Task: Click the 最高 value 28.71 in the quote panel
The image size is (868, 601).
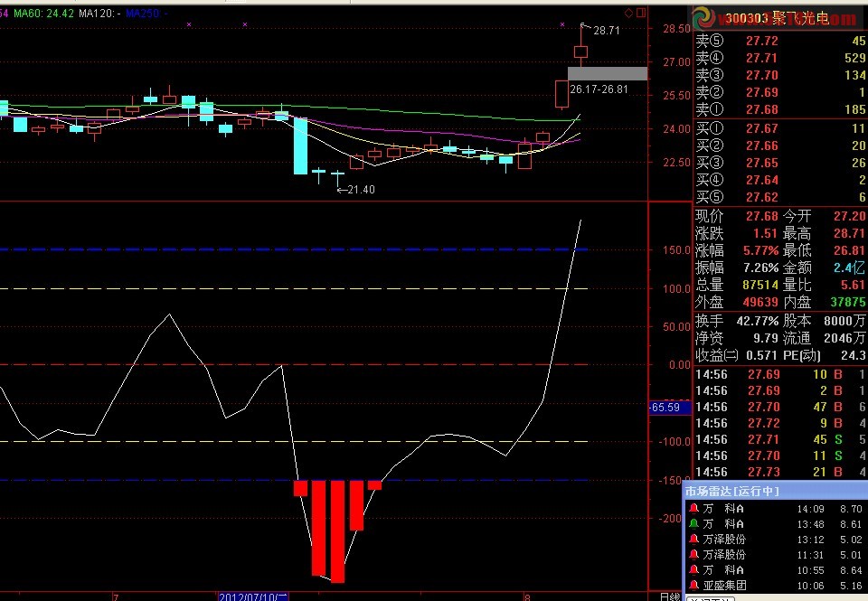Action: (x=850, y=233)
